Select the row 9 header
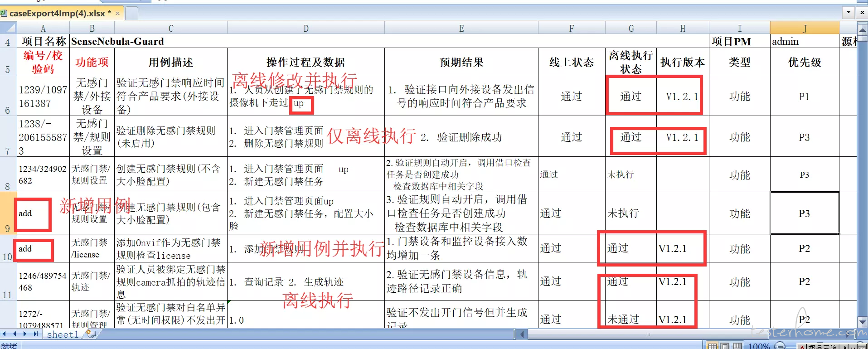The height and width of the screenshot is (349, 868). (8, 213)
